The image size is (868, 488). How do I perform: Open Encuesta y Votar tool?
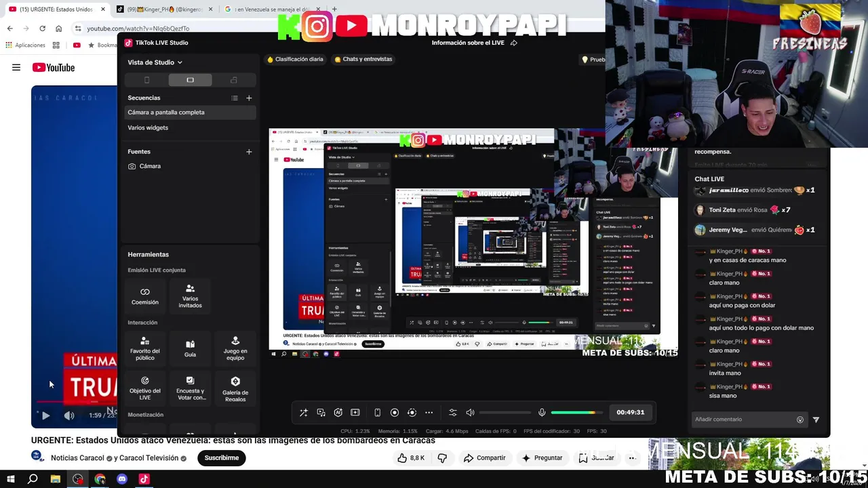190,388
